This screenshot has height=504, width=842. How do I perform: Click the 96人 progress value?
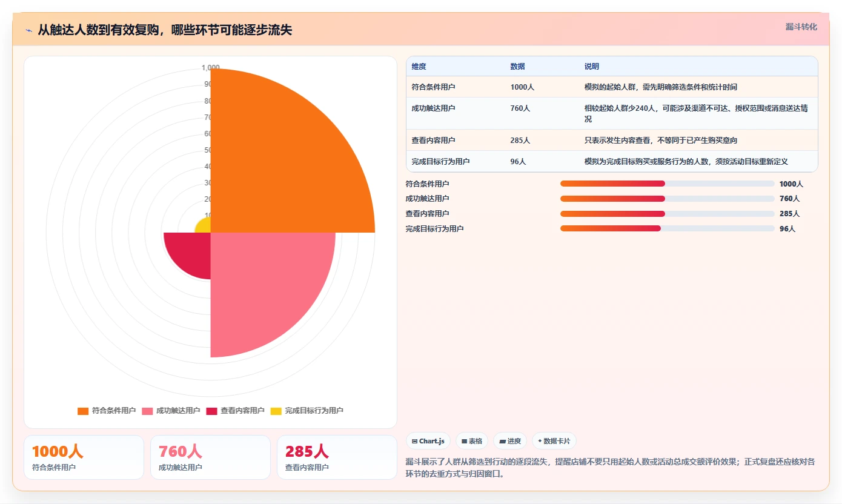[787, 229]
